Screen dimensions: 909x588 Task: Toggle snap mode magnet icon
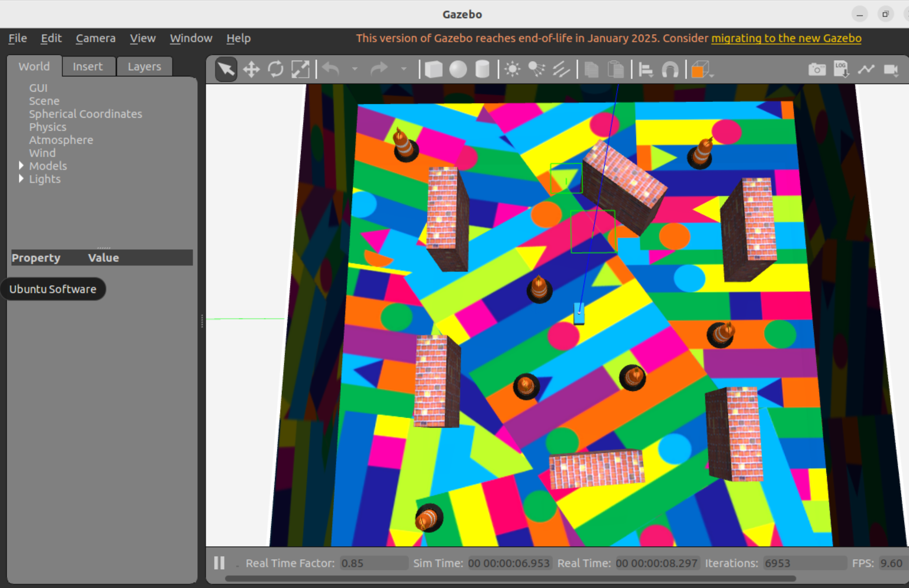point(670,70)
